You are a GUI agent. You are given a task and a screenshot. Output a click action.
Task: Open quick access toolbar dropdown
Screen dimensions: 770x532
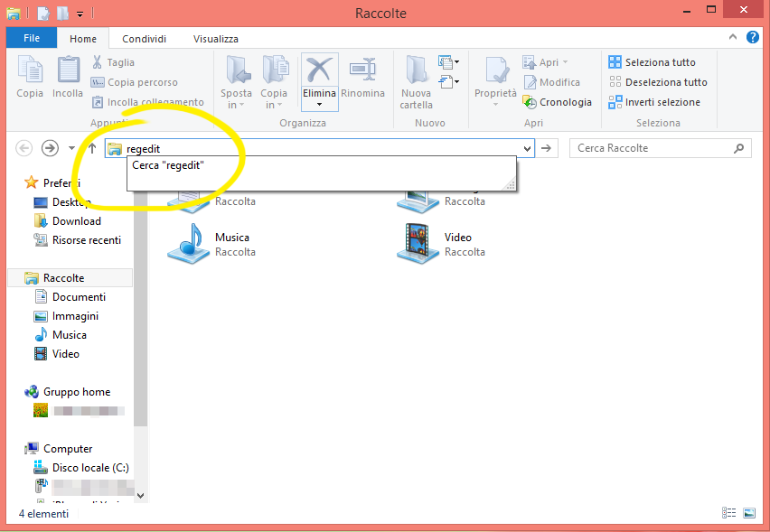(80, 14)
